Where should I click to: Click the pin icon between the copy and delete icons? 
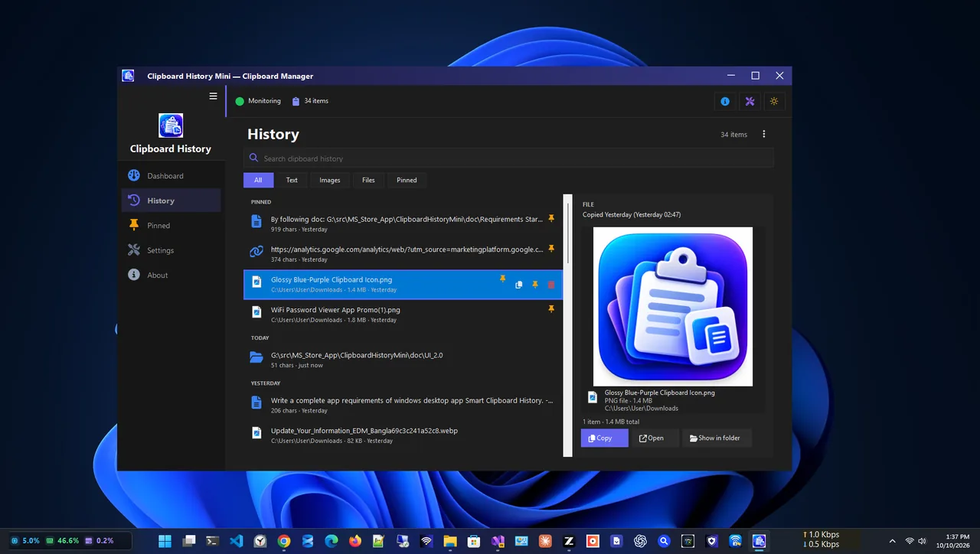[x=535, y=285]
